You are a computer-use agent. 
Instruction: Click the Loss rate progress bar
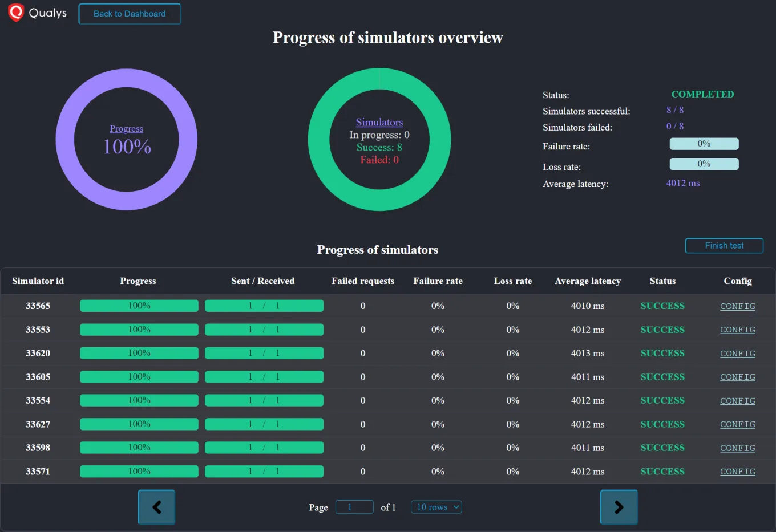[704, 164]
